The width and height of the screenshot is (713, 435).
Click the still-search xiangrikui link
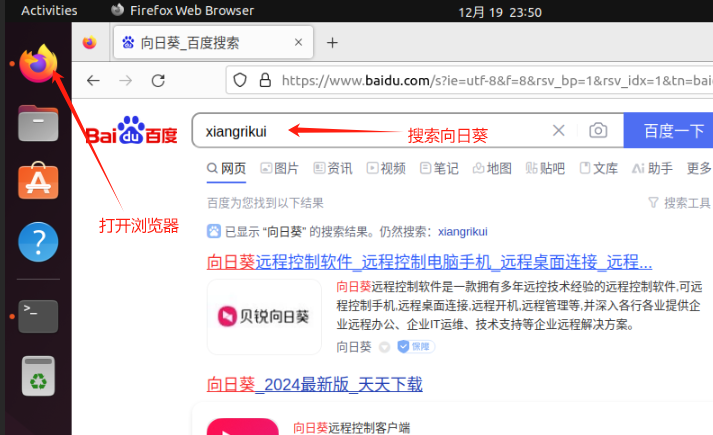click(462, 232)
